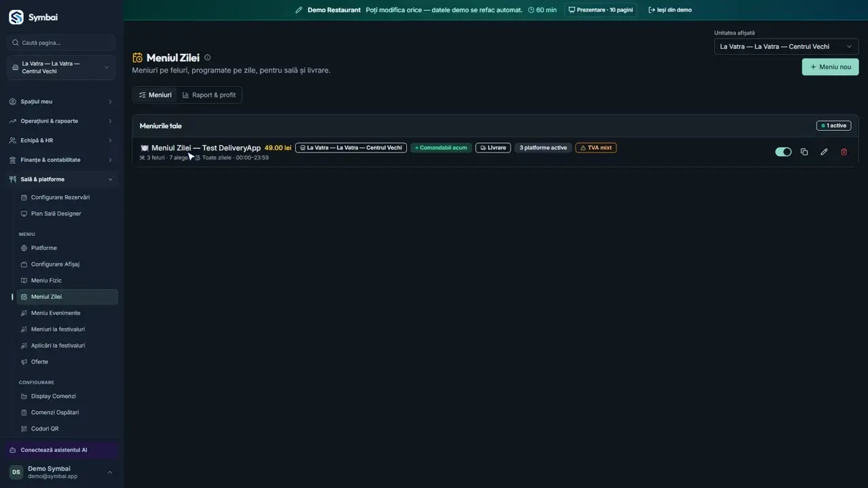Screen dimensions: 868x488
Task: Toggle off the Meniul Zilei menu switch
Action: tap(783, 152)
